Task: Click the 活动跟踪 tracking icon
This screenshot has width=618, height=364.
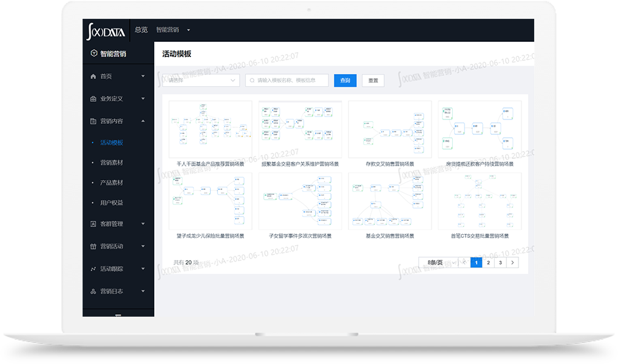Action: pos(93,269)
